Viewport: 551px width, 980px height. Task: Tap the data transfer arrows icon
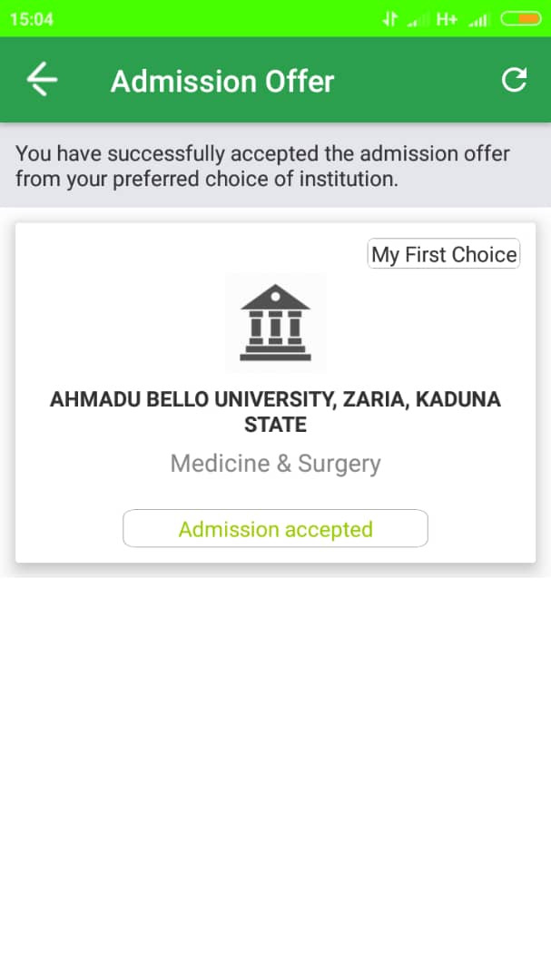pyautogui.click(x=389, y=19)
